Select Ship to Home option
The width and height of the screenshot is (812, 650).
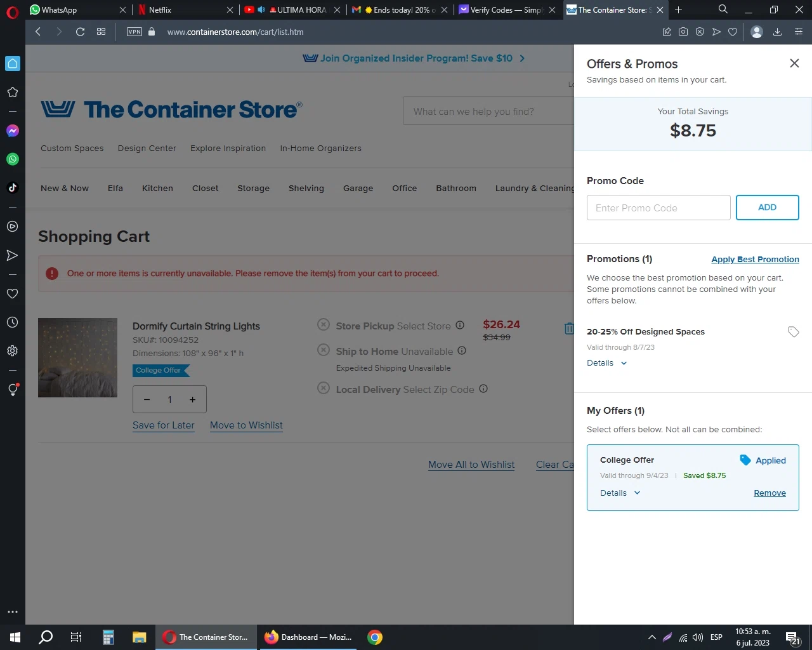[x=324, y=350]
